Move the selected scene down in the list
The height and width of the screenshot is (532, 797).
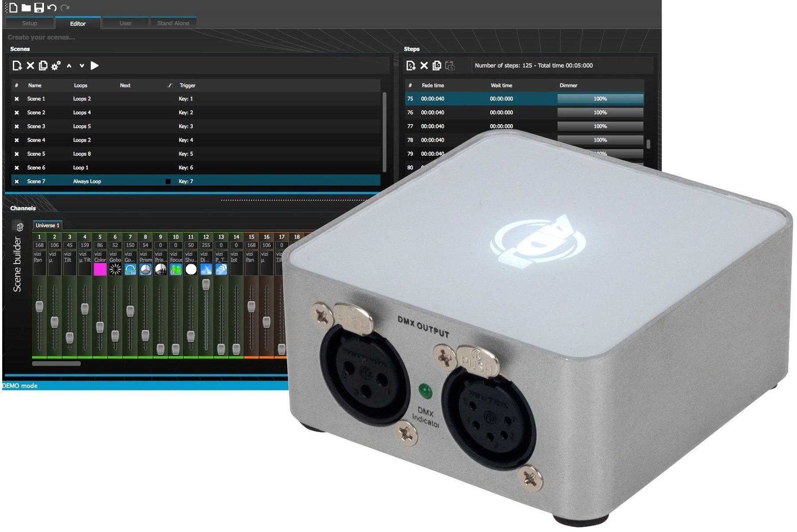click(x=82, y=66)
